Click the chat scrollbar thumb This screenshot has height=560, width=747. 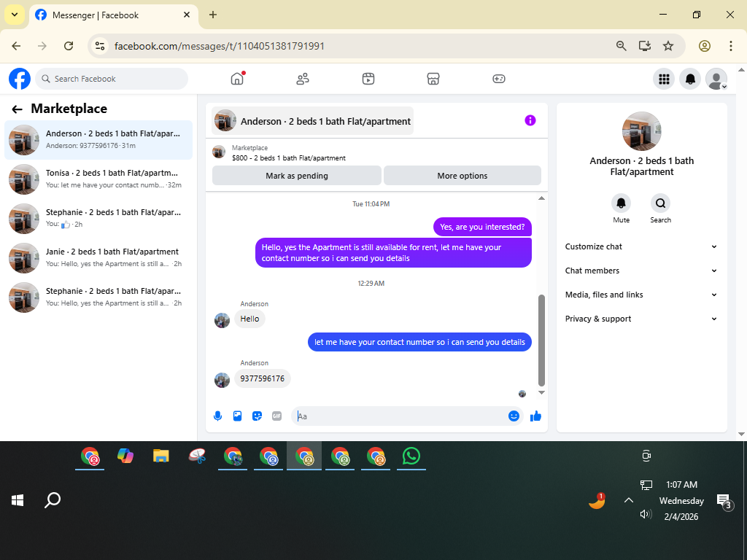541,340
